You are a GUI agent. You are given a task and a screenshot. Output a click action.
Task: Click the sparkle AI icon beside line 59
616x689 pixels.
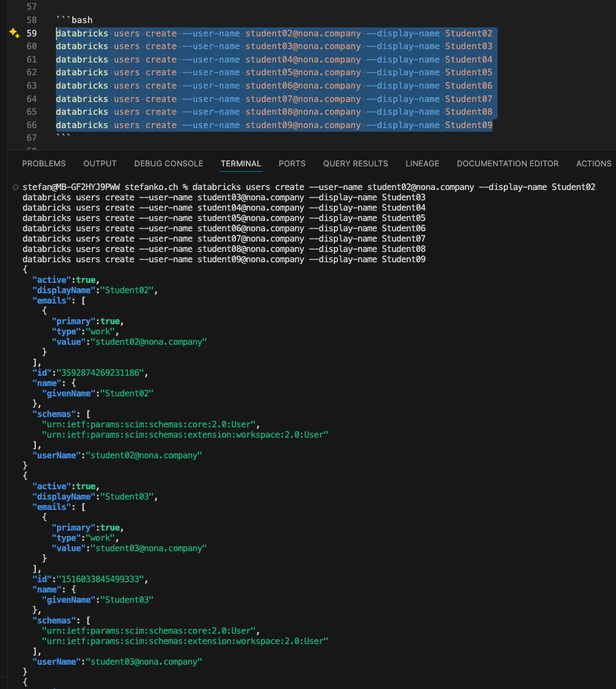(x=15, y=34)
